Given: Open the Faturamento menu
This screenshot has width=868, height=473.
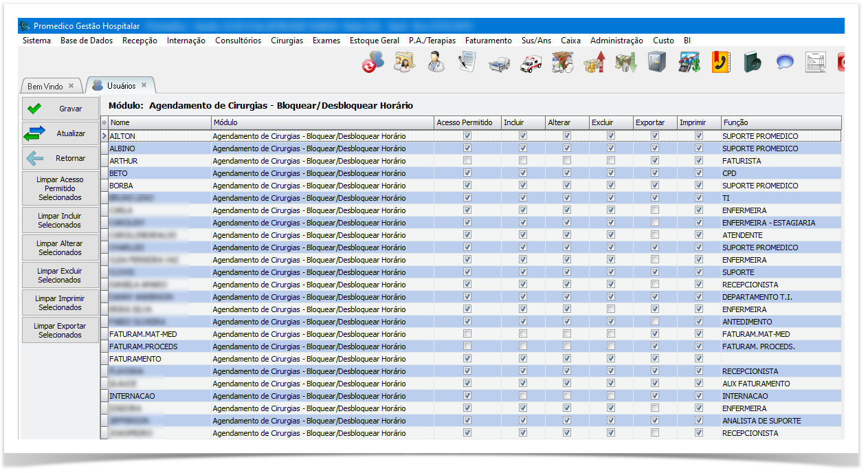Looking at the screenshot, I should [488, 41].
